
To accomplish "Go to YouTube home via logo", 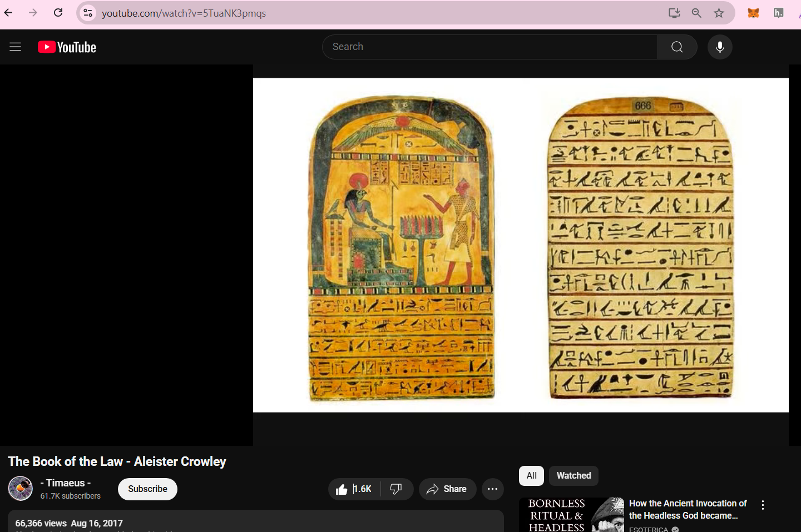I will [67, 47].
